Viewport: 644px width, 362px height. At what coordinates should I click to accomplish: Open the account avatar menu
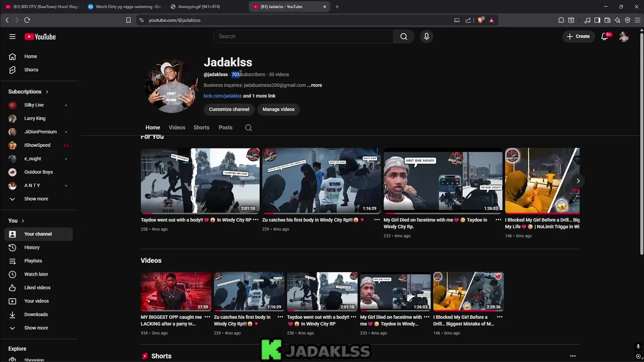(624, 36)
